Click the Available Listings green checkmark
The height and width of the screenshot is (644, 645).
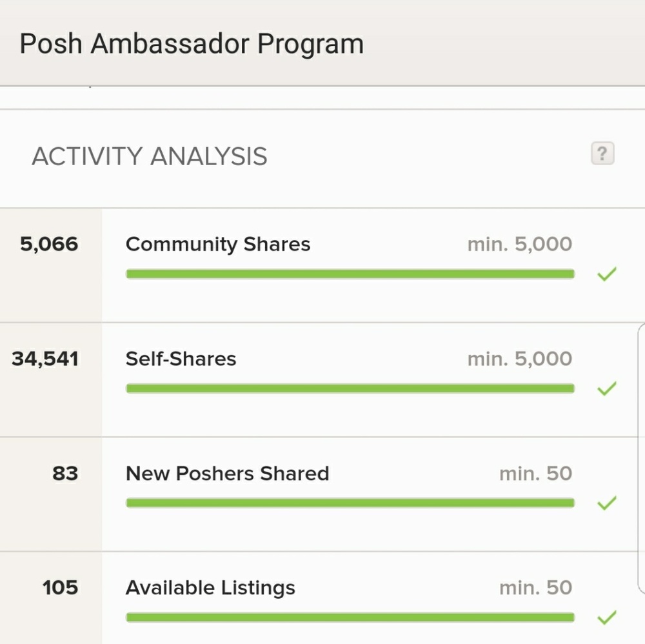point(607,618)
